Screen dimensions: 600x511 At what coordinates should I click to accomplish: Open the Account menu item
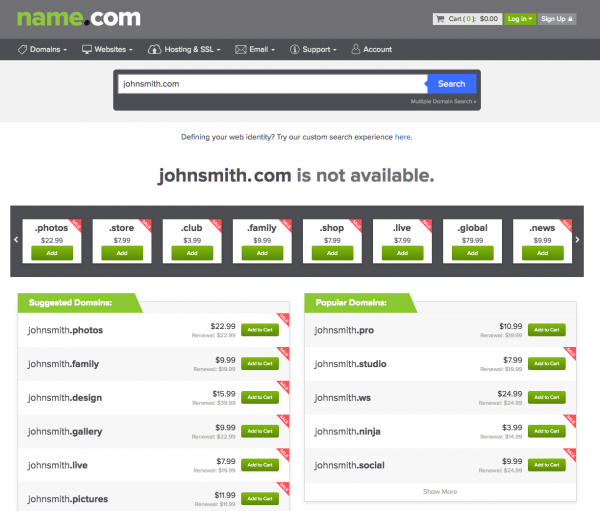point(372,49)
